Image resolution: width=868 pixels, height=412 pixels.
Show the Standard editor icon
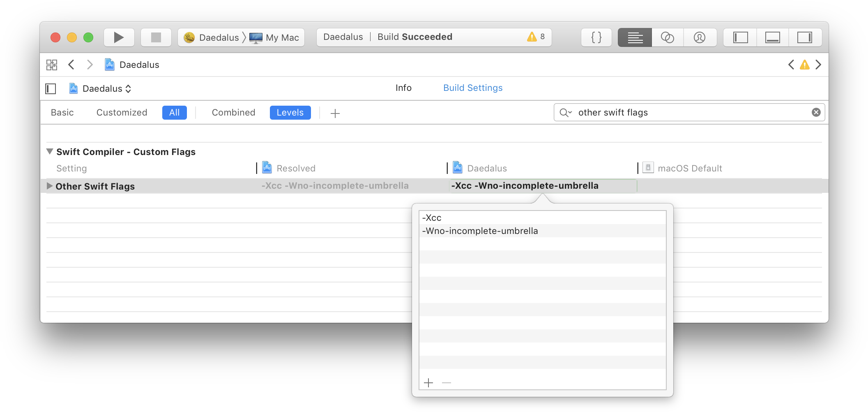[x=634, y=37]
